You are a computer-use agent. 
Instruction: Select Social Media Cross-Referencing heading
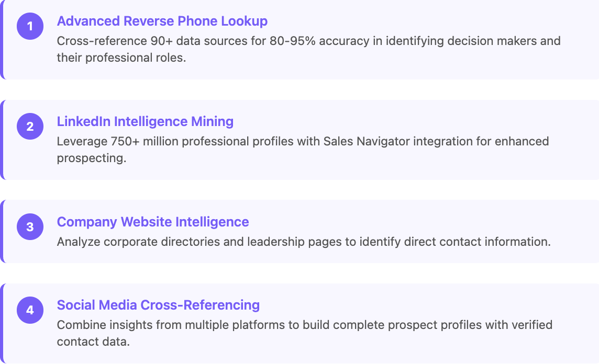(x=158, y=305)
